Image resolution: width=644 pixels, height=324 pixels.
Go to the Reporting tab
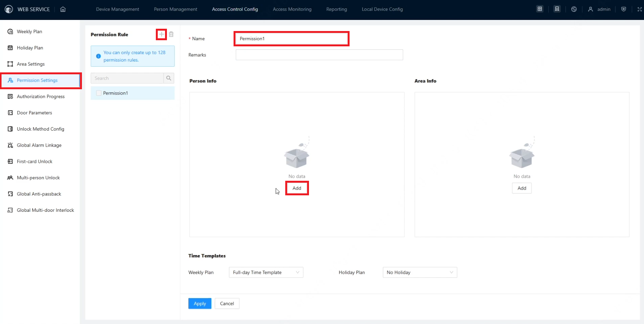[x=337, y=9]
